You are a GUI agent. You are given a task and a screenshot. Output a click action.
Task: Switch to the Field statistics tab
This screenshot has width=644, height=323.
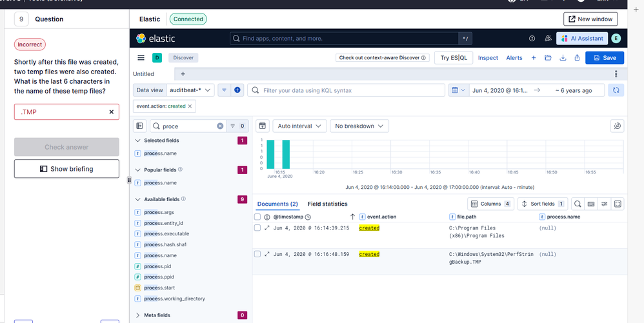(327, 204)
